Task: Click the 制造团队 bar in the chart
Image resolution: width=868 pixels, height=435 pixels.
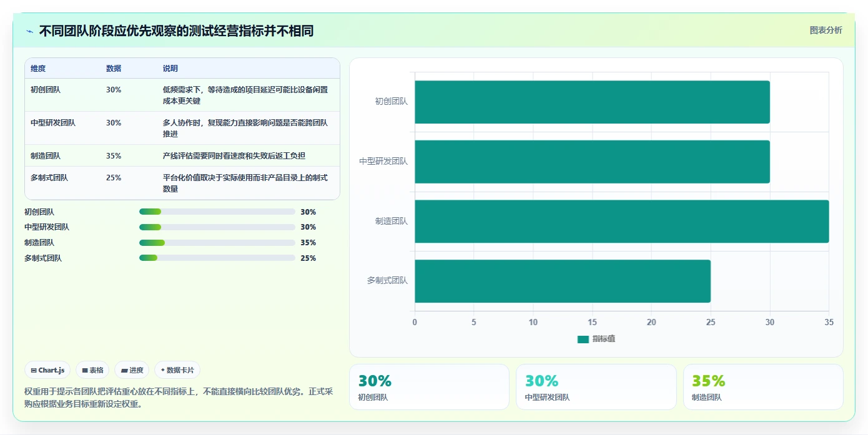Action: coord(622,221)
